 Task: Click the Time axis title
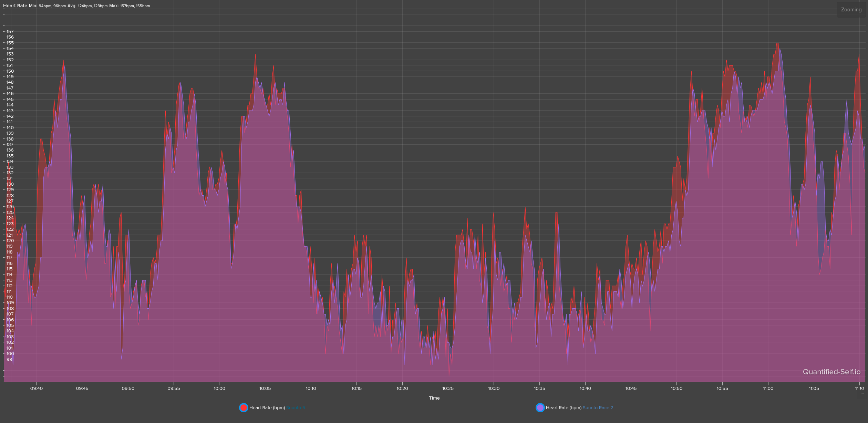[434, 398]
